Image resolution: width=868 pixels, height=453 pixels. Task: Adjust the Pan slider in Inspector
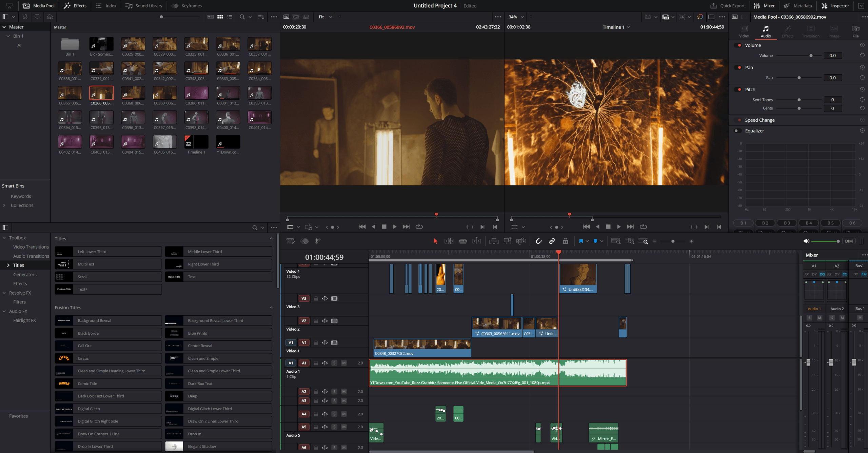click(x=799, y=77)
